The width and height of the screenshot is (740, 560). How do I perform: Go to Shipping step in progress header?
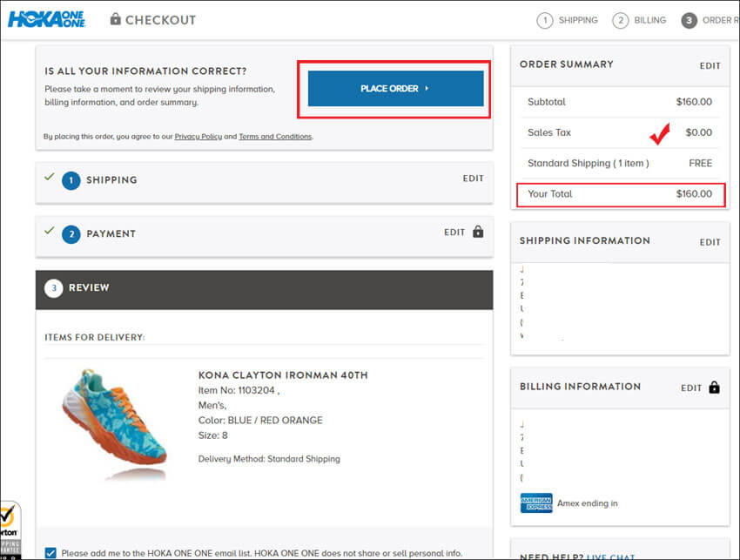[568, 20]
